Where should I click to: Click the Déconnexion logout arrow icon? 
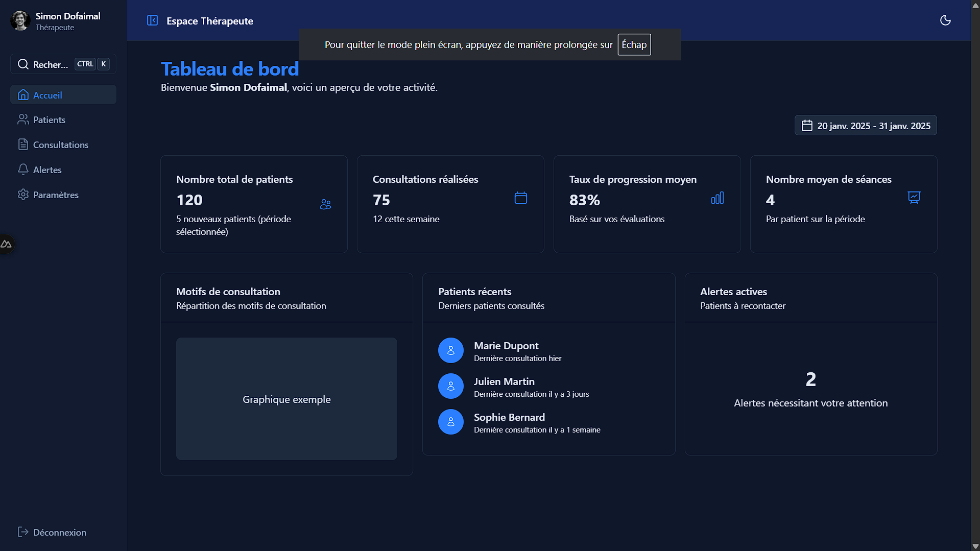23,532
